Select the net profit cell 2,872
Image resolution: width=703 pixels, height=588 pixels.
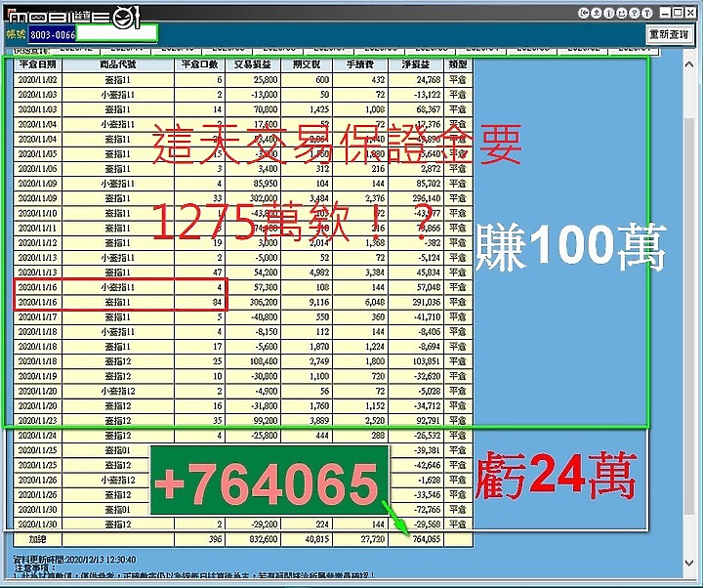(x=416, y=169)
